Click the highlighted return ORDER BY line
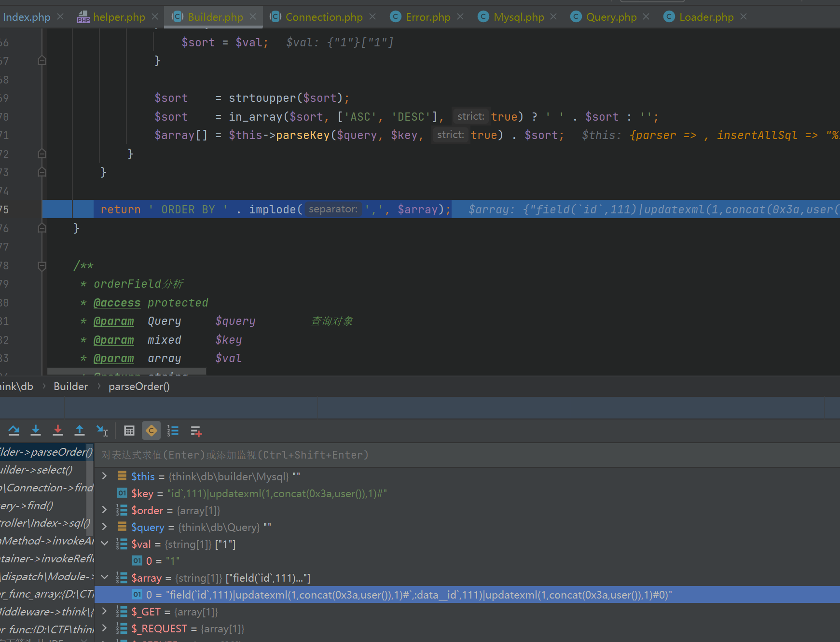 441,209
